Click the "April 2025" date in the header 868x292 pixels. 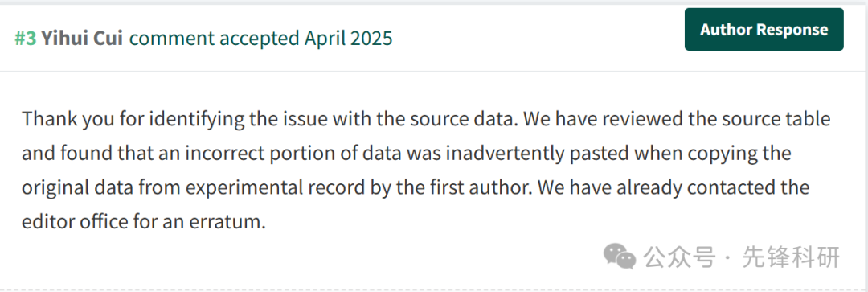348,39
